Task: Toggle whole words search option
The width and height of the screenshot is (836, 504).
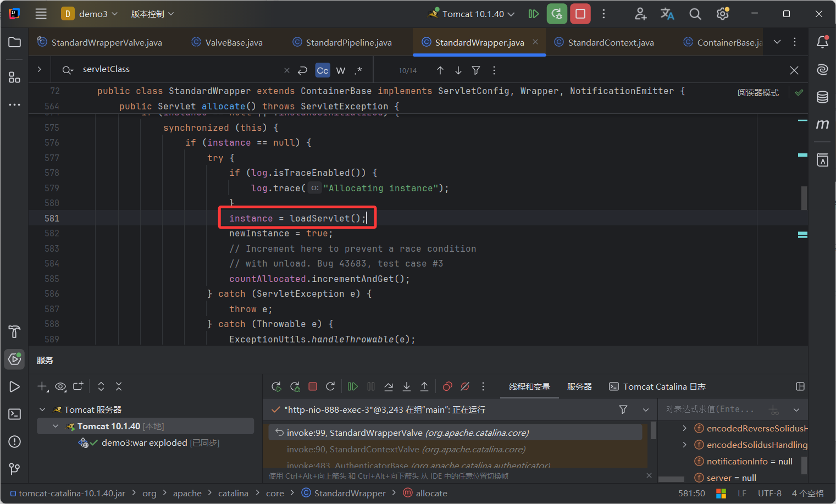Action: click(341, 70)
